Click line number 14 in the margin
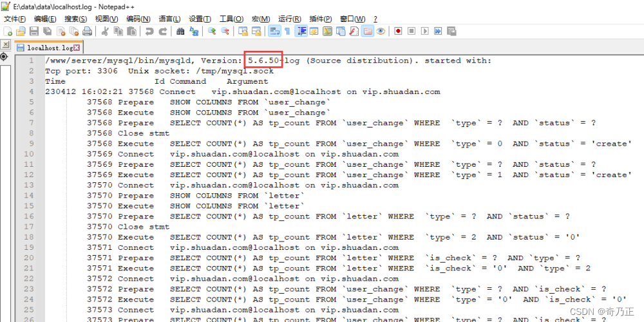644x322 pixels. (29, 196)
